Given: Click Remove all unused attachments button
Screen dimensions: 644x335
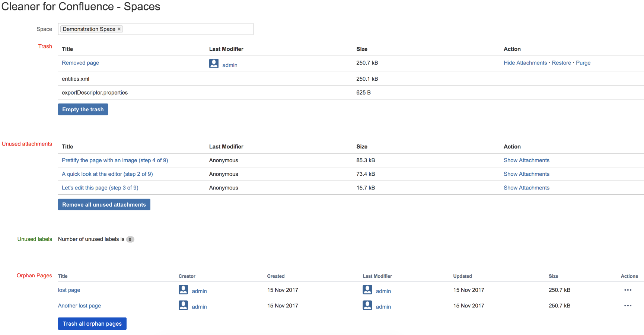Looking at the screenshot, I should (104, 205).
